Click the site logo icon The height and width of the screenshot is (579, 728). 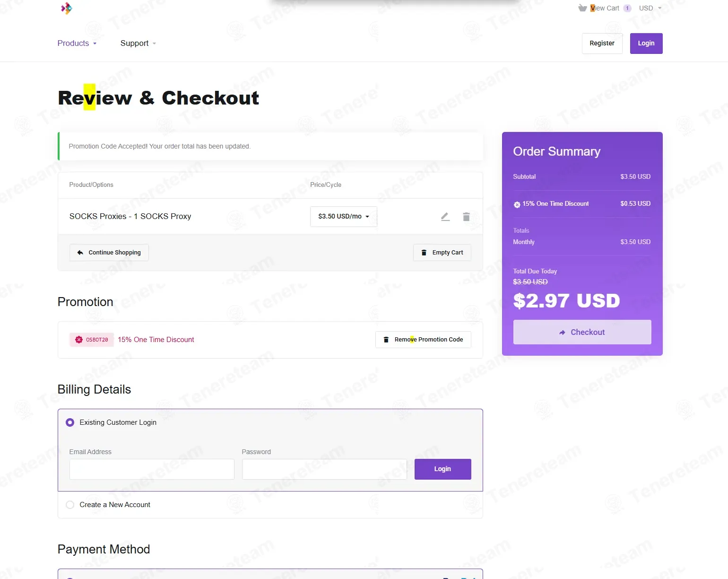click(67, 8)
